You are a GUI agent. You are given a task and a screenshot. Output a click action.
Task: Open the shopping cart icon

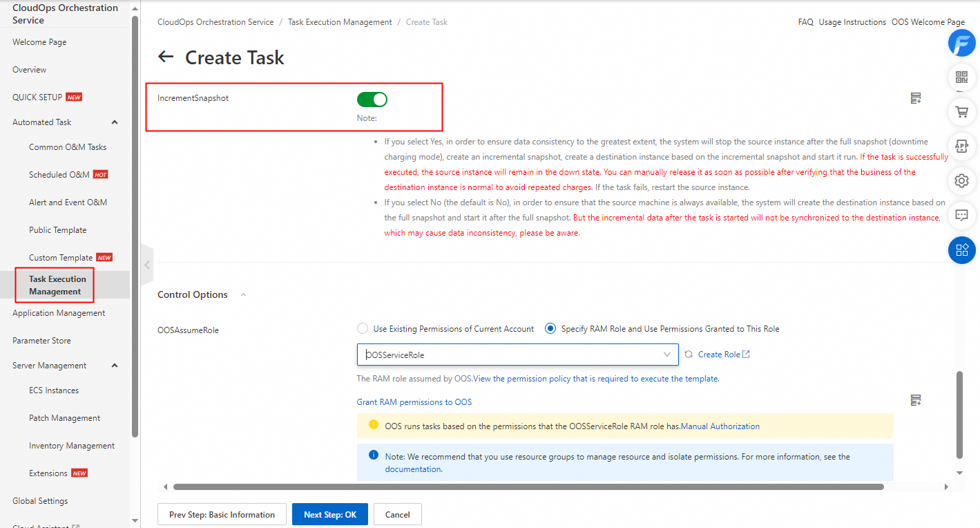click(x=961, y=111)
